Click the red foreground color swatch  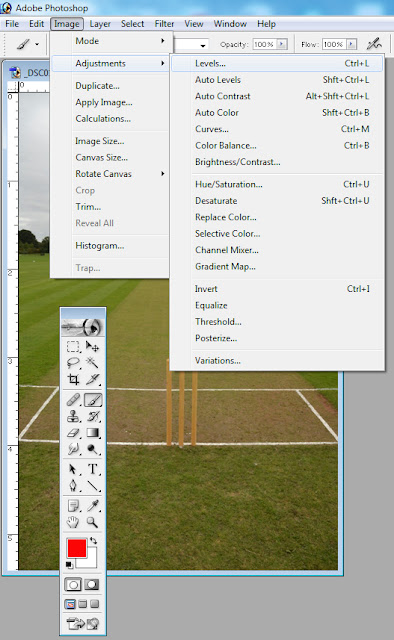point(76,548)
